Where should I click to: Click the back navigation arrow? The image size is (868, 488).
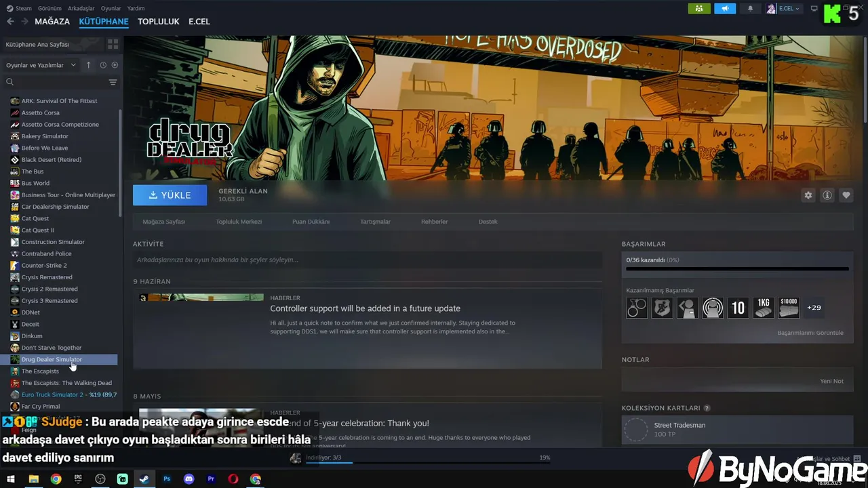[10, 22]
